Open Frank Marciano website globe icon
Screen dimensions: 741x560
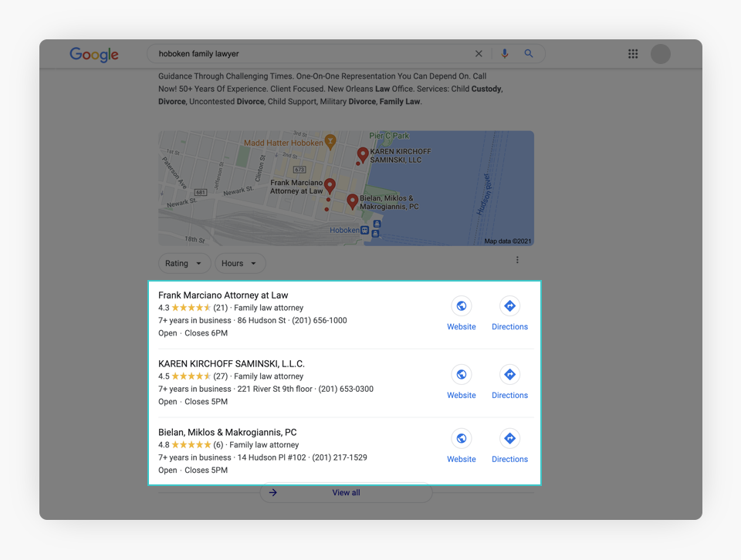[x=462, y=306]
